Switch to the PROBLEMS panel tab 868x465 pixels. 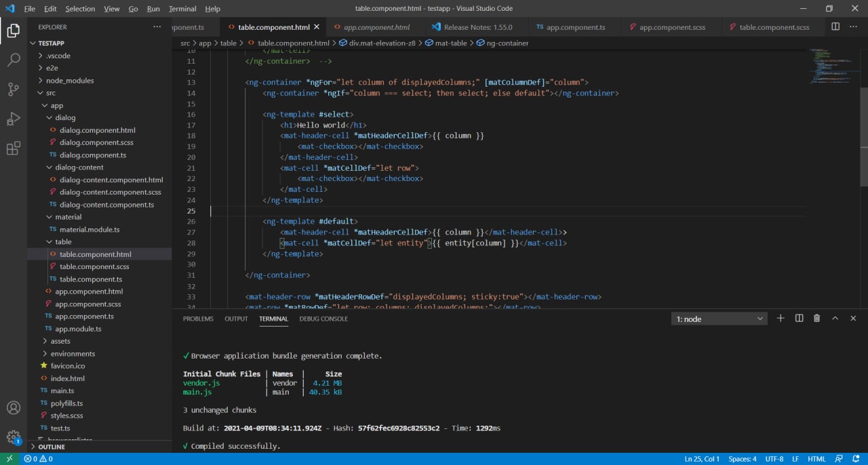[x=198, y=319]
